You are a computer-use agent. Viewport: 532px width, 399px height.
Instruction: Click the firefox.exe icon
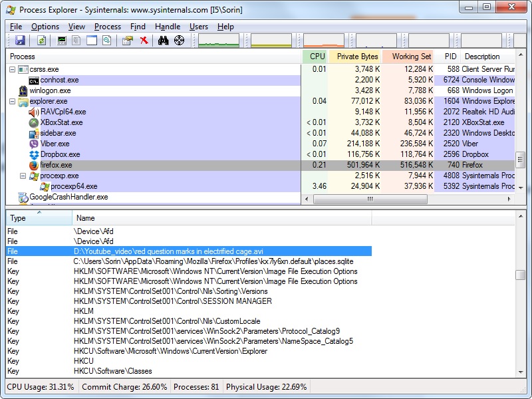point(34,165)
